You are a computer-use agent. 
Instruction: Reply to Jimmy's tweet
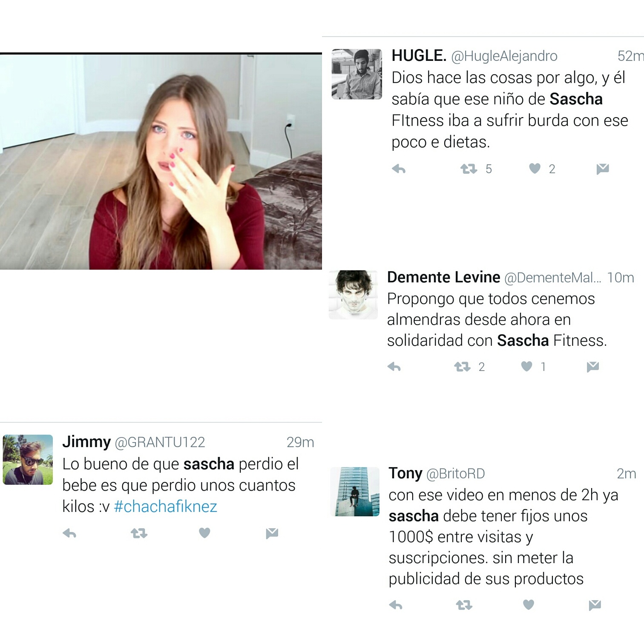tap(69, 533)
